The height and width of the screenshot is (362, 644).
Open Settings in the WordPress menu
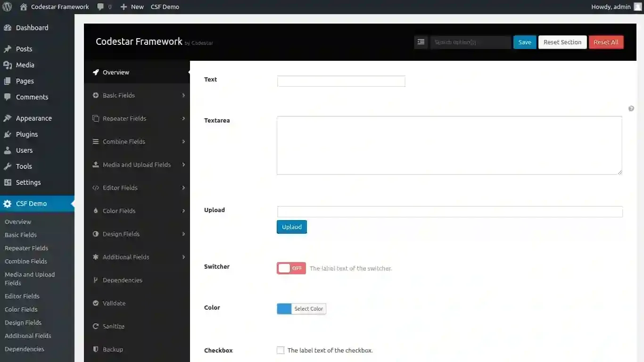point(37,182)
